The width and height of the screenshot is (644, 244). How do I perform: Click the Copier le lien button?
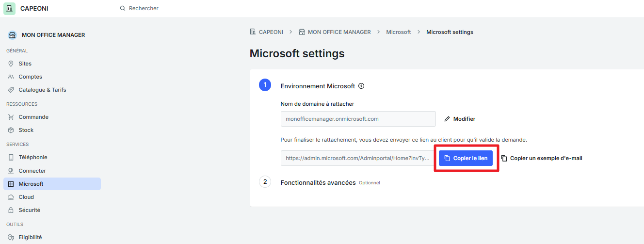click(466, 158)
